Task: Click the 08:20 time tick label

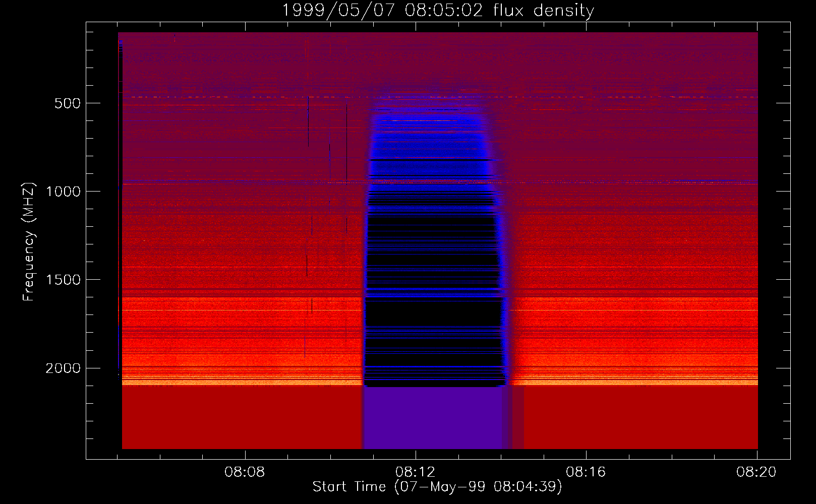Action: (756, 472)
